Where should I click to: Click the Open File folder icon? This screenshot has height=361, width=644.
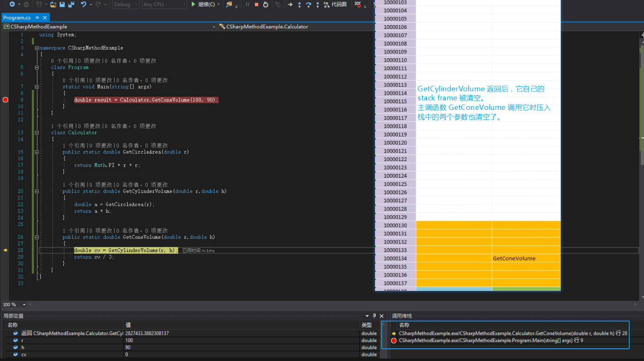53,4
